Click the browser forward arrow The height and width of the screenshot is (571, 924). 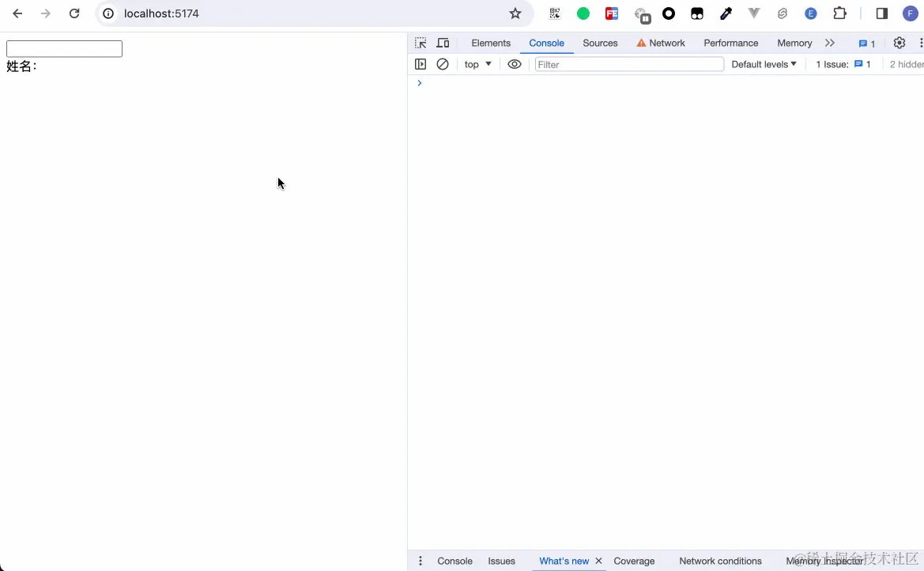45,13
